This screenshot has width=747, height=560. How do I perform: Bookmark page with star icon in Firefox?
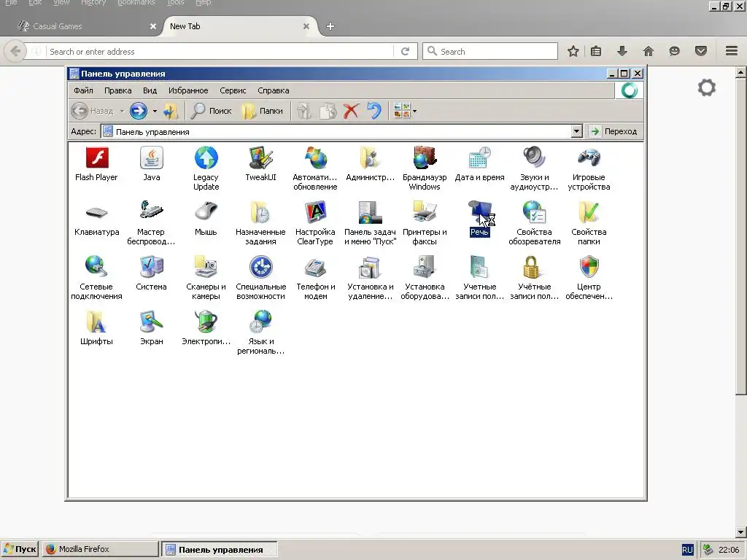(573, 52)
